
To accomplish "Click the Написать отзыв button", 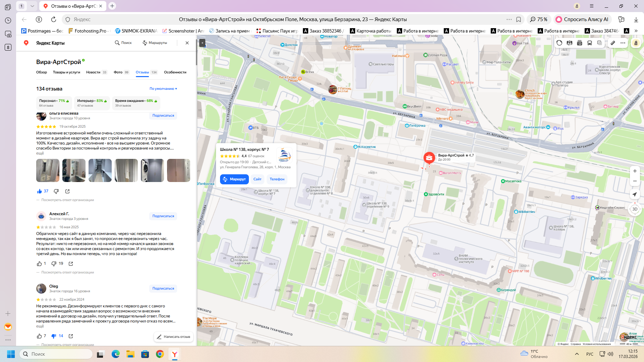I will click(x=173, y=337).
